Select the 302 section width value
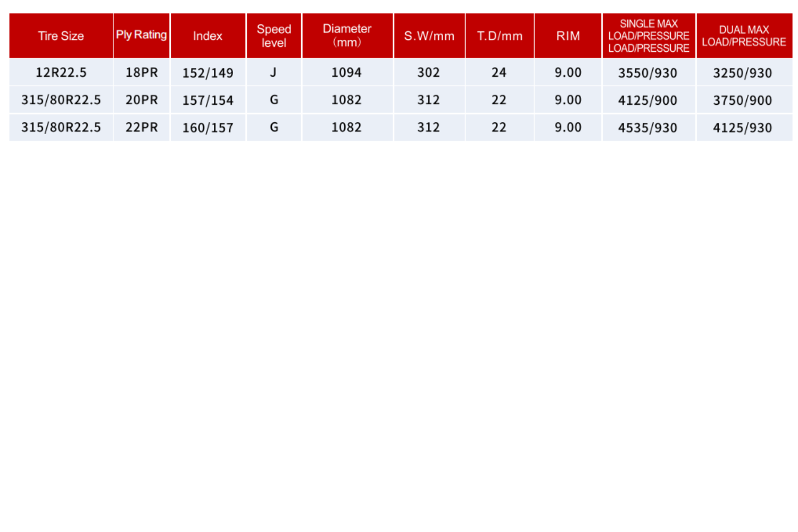 (x=429, y=72)
